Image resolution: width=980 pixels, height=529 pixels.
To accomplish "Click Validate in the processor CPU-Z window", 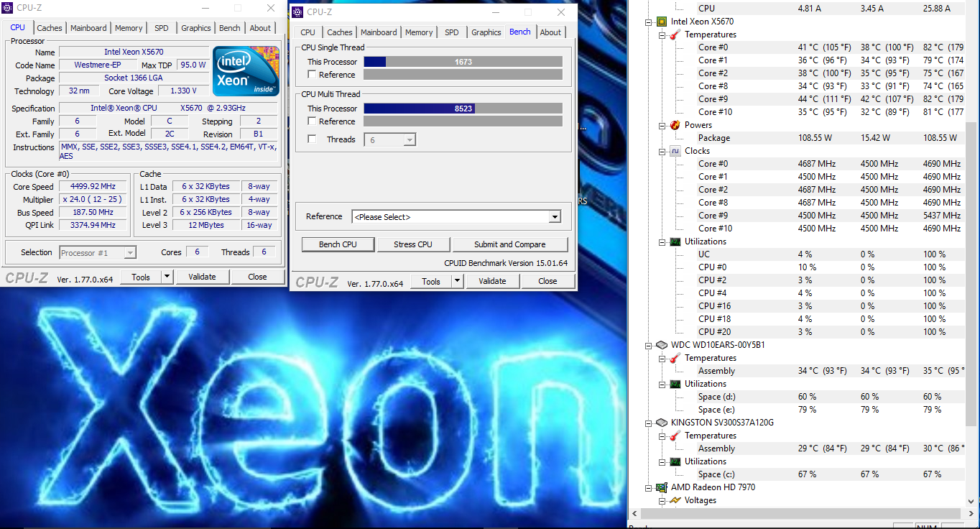I will [202, 277].
